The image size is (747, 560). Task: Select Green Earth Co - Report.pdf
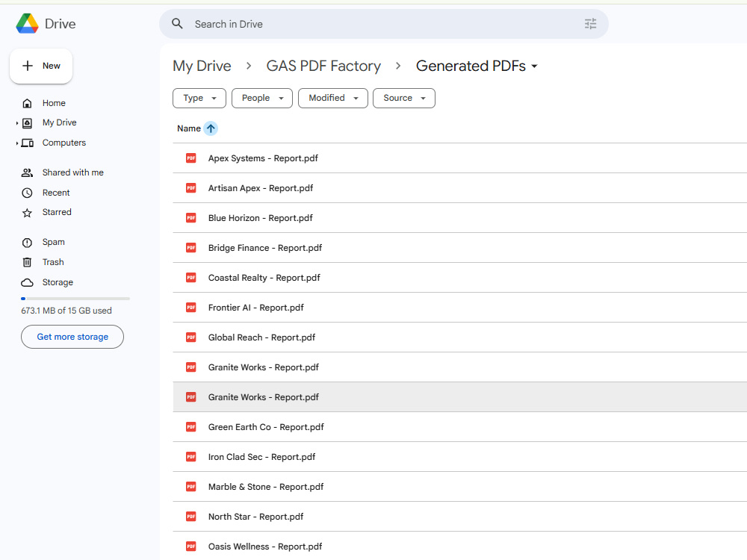click(459, 427)
